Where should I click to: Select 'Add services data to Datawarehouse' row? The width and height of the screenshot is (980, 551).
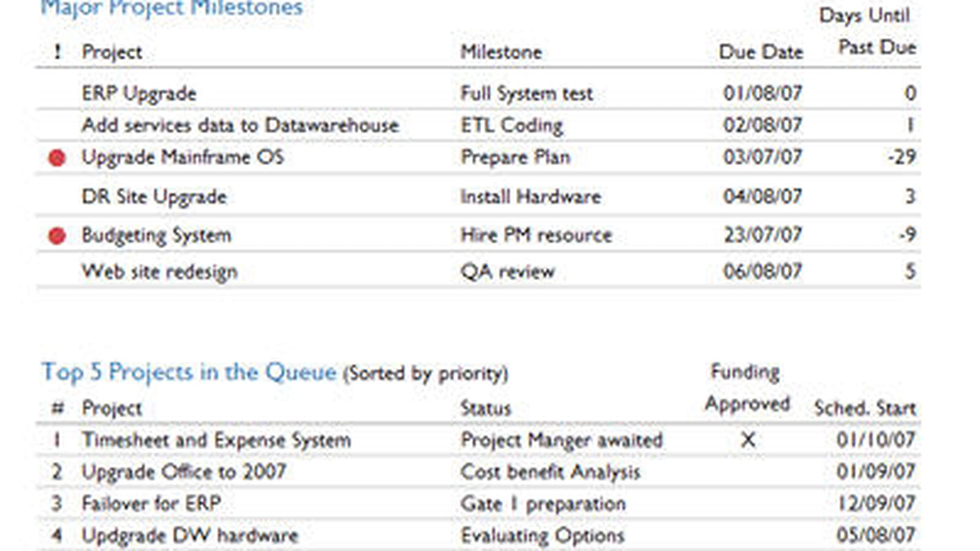(478, 126)
